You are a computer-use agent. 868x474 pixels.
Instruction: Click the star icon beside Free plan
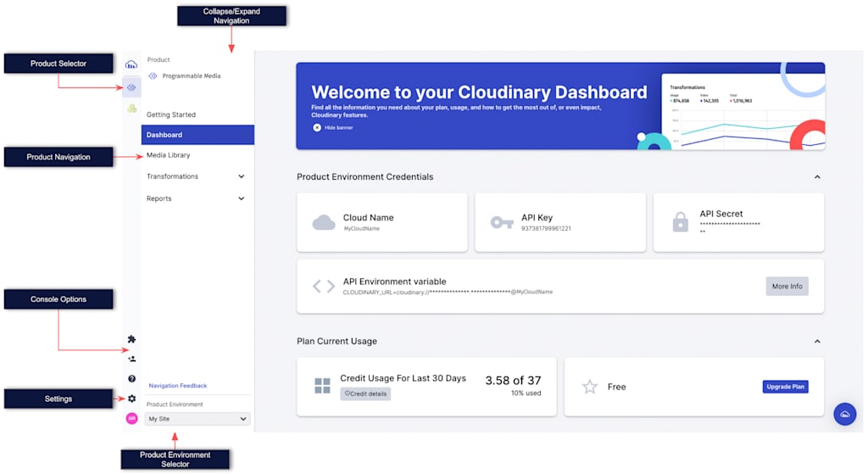(x=590, y=387)
